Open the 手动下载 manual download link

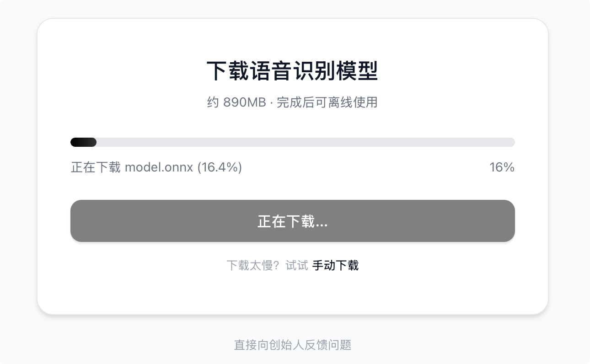335,265
